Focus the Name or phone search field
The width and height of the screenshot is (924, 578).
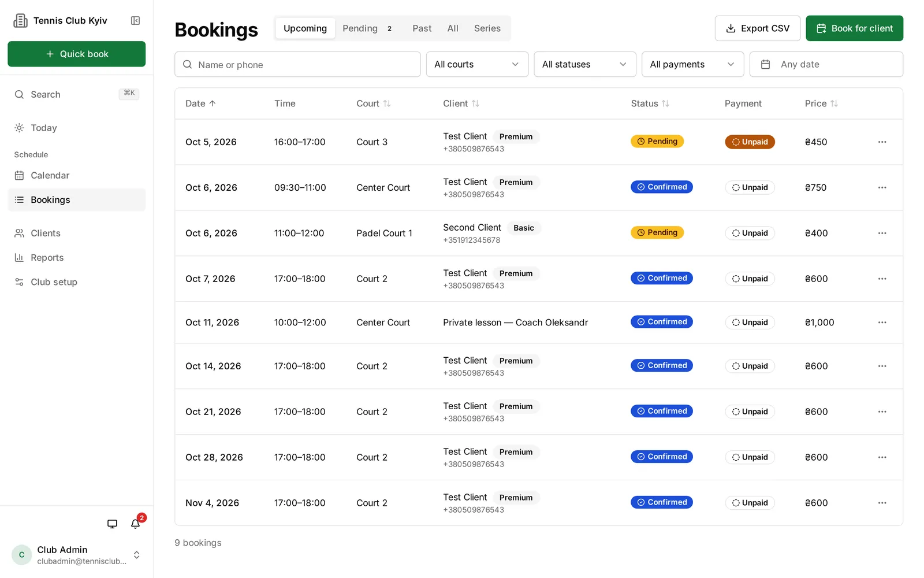pyautogui.click(x=297, y=65)
